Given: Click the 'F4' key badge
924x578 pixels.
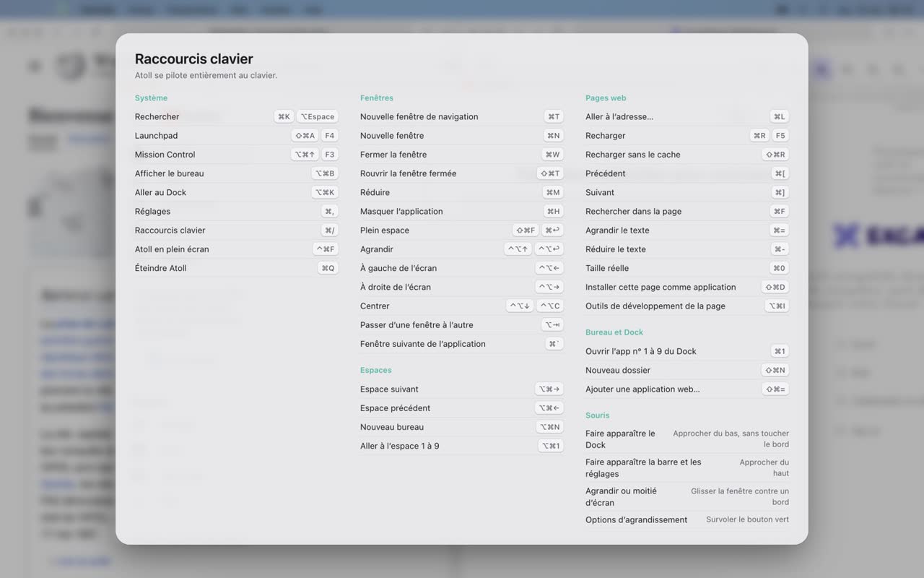Looking at the screenshot, I should click(x=329, y=136).
